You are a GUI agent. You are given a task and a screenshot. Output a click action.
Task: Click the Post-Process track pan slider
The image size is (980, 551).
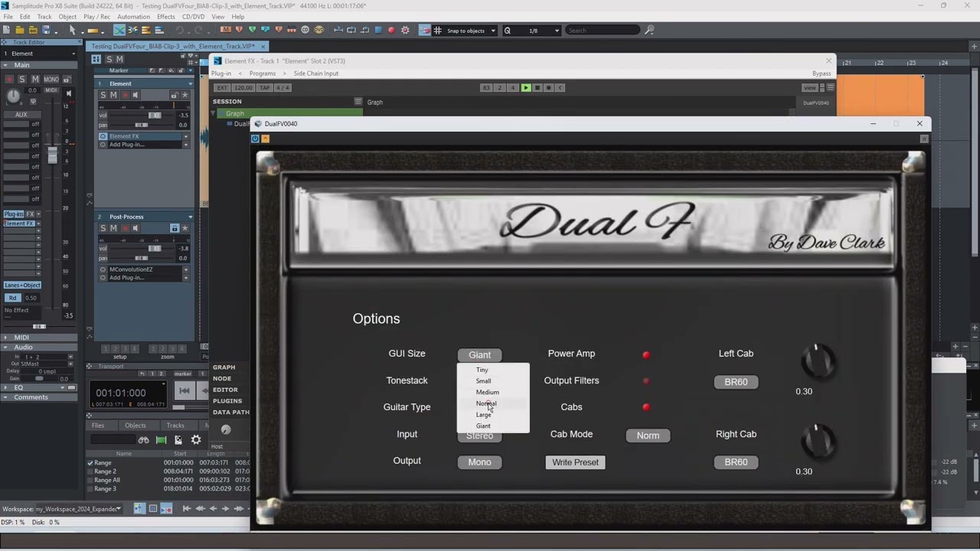click(x=142, y=258)
